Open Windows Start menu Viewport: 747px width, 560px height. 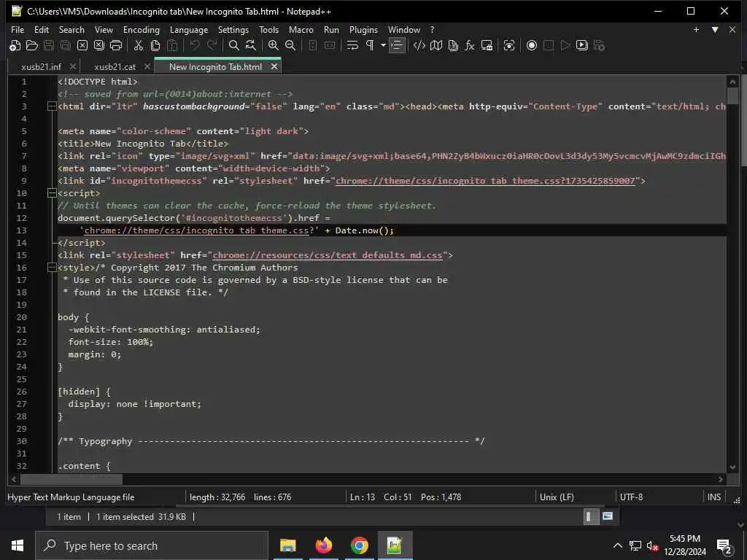[18, 545]
